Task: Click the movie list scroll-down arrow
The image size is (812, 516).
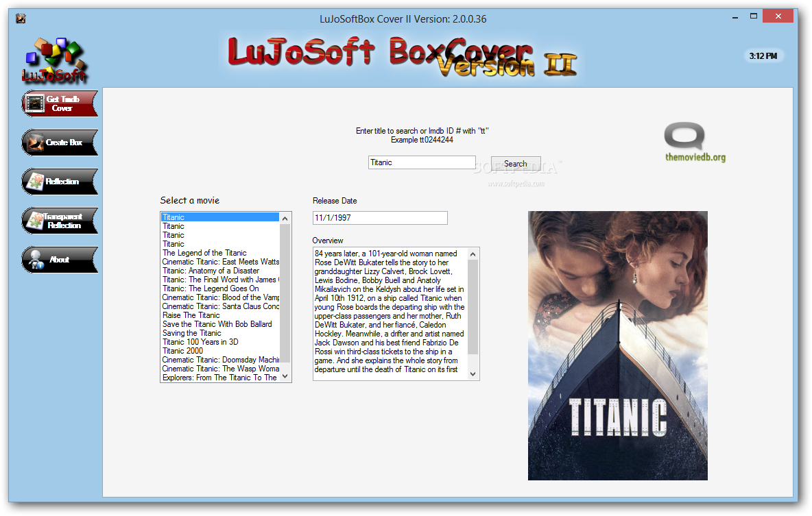Action: [285, 376]
